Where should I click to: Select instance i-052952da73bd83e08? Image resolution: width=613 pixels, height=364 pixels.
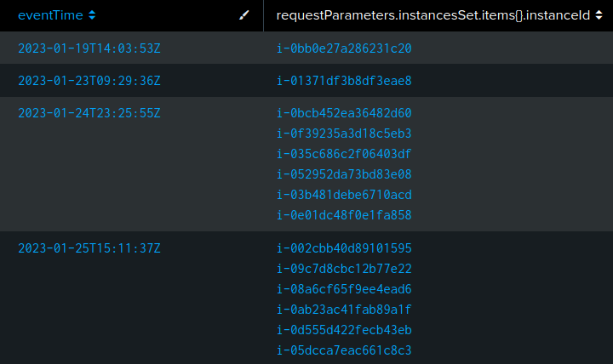tap(344, 174)
